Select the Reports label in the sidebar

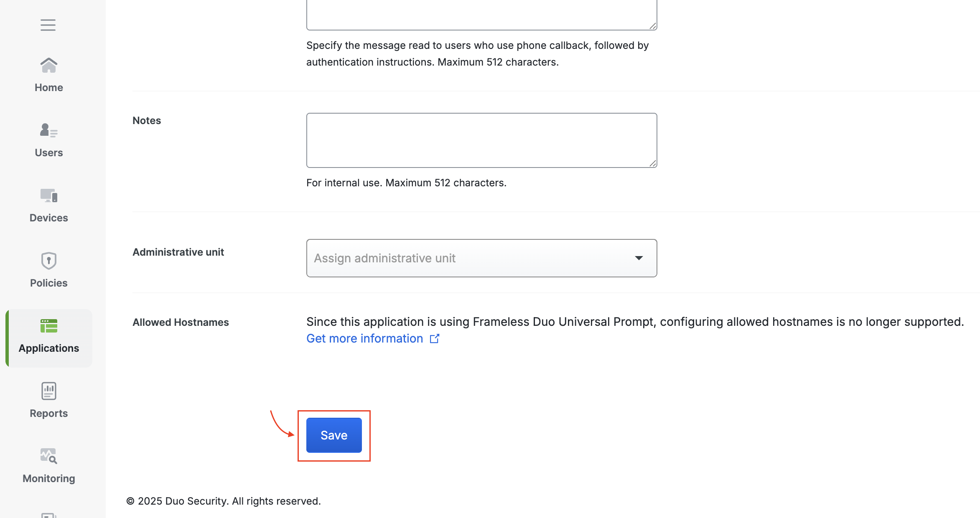tap(49, 414)
